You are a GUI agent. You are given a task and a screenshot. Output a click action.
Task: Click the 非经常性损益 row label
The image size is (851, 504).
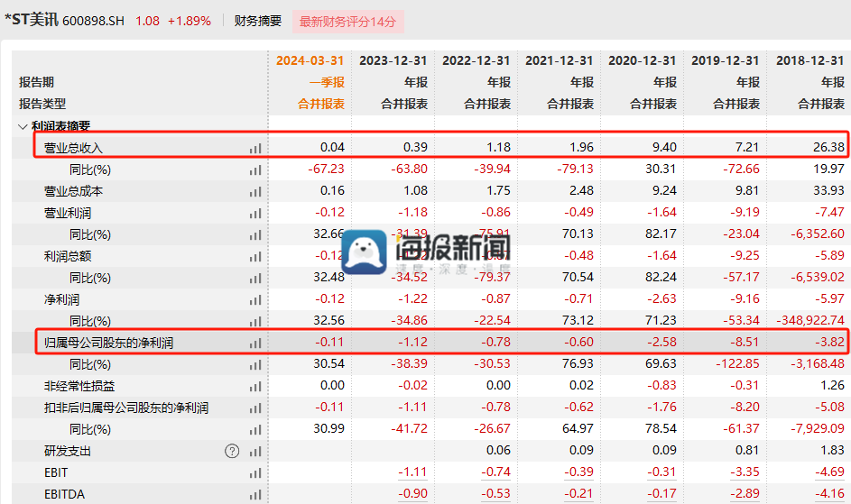click(79, 386)
